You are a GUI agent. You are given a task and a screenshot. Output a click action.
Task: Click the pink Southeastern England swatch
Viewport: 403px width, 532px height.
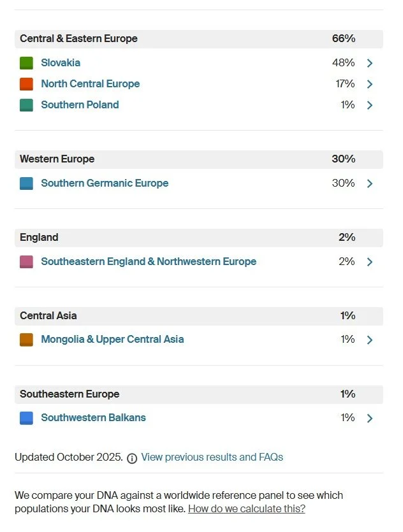(27, 262)
